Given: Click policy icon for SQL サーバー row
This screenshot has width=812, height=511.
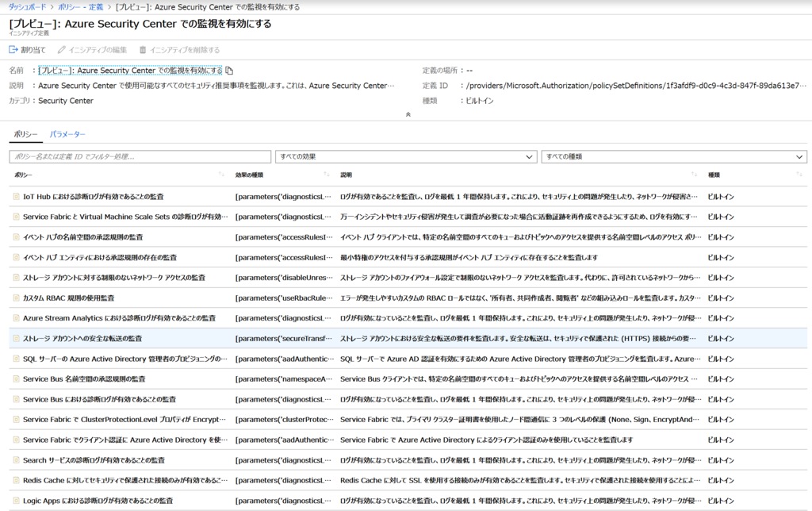Looking at the screenshot, I should pyautogui.click(x=16, y=359).
